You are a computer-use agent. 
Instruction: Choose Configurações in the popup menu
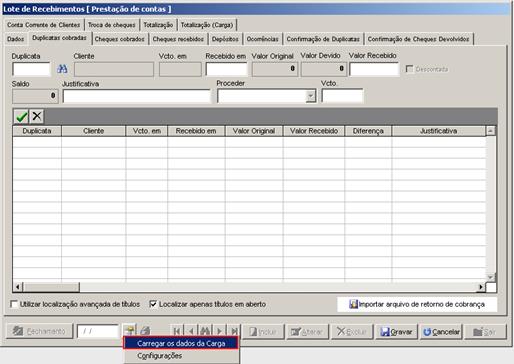tap(181, 356)
